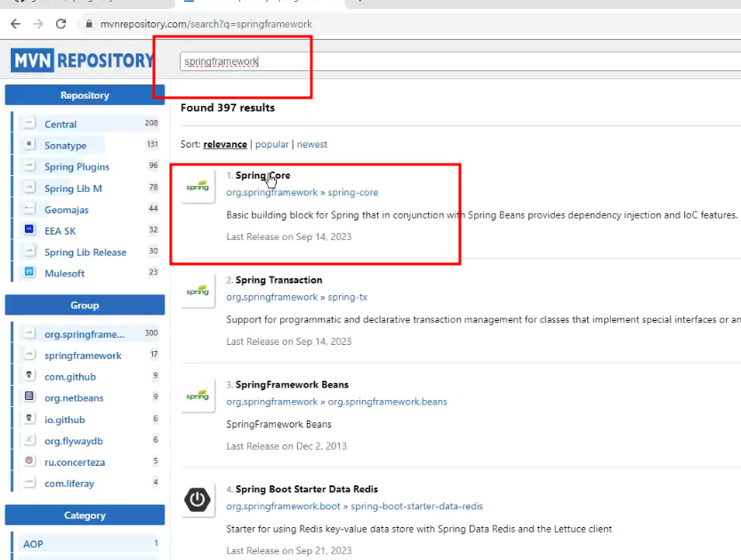
Task: Click the Central repository icon
Action: (29, 124)
